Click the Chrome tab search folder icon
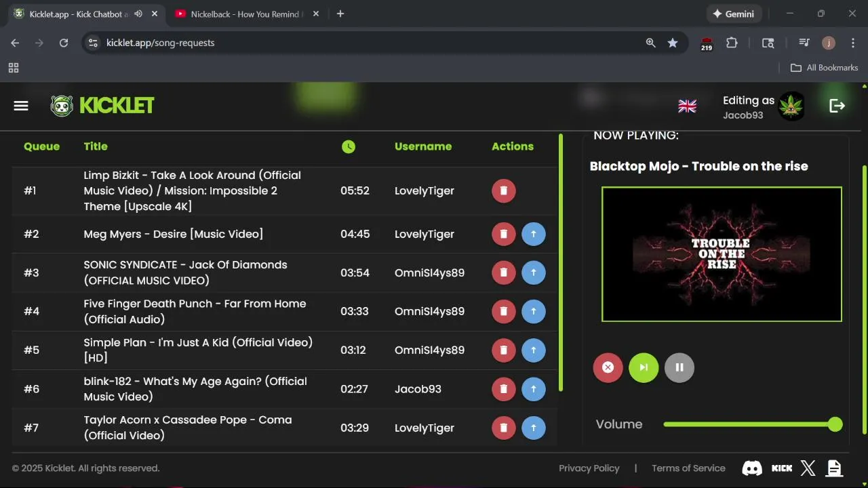Viewport: 868px width, 488px height. tap(768, 43)
